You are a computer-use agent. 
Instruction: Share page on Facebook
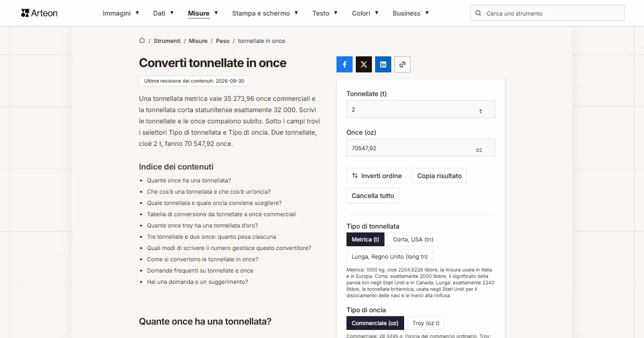(x=345, y=64)
